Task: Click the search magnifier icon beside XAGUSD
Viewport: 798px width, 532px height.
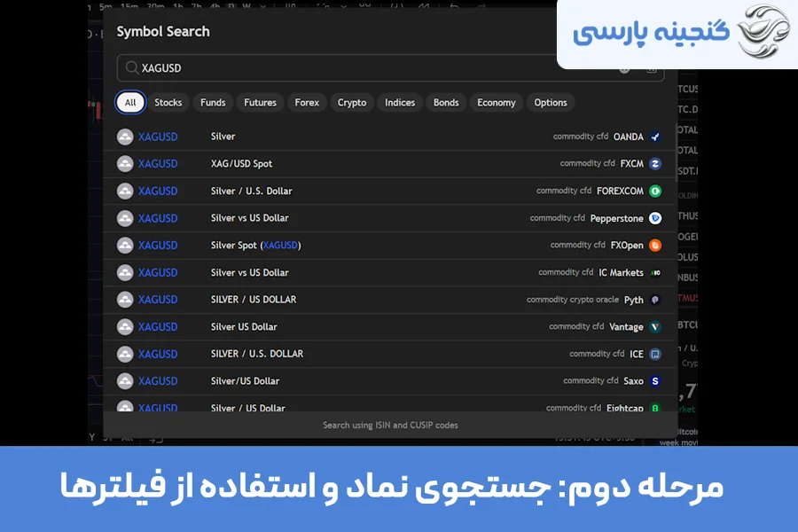Action: [x=132, y=67]
